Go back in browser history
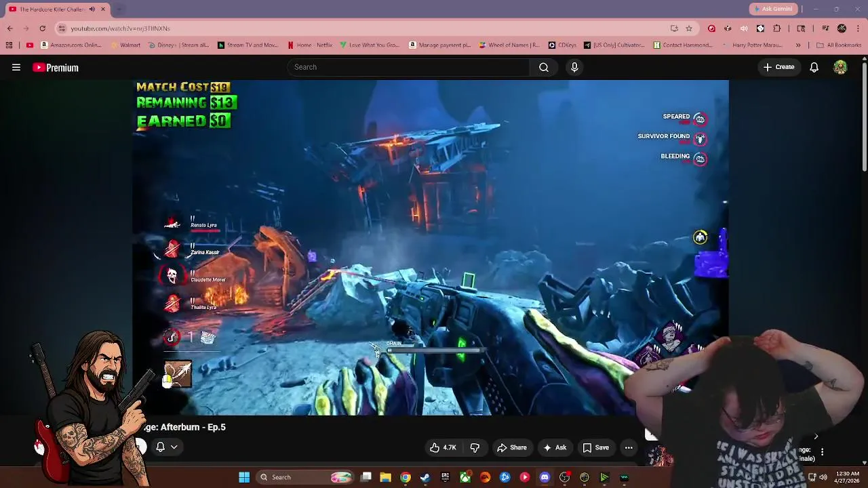The height and width of the screenshot is (488, 868). point(10,28)
